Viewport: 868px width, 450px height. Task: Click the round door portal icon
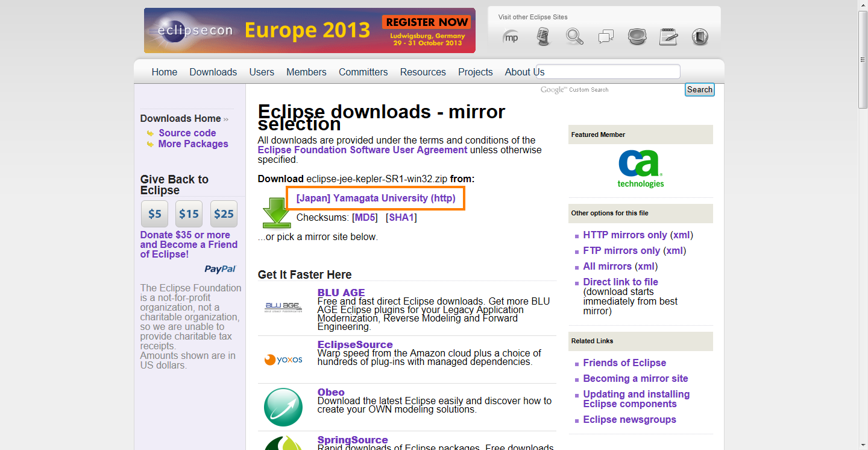point(699,37)
